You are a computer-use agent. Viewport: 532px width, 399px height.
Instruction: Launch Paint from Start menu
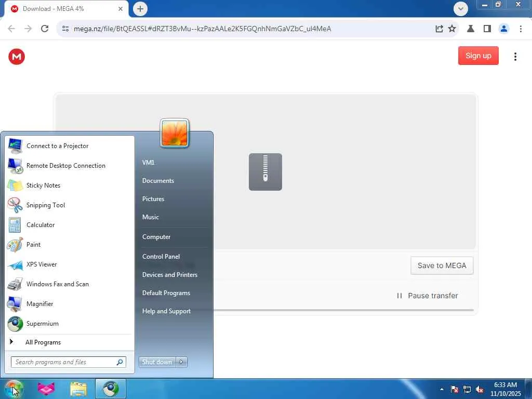click(x=69, y=244)
